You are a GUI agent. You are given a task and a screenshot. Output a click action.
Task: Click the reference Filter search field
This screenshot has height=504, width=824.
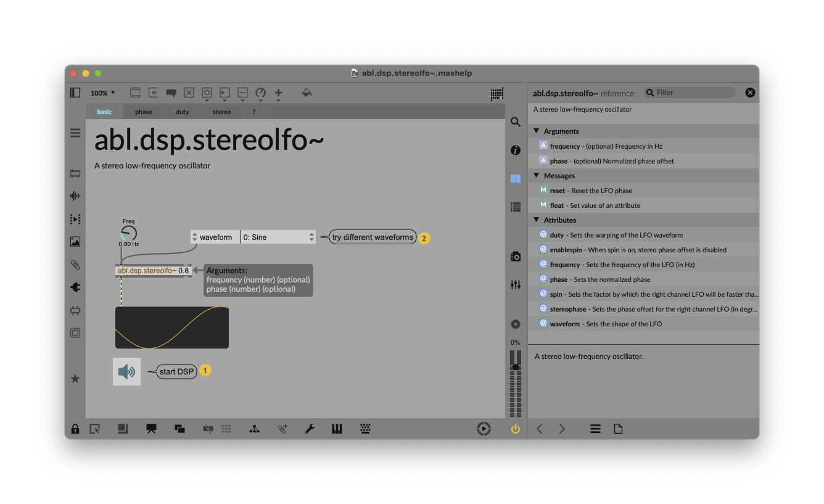[693, 93]
